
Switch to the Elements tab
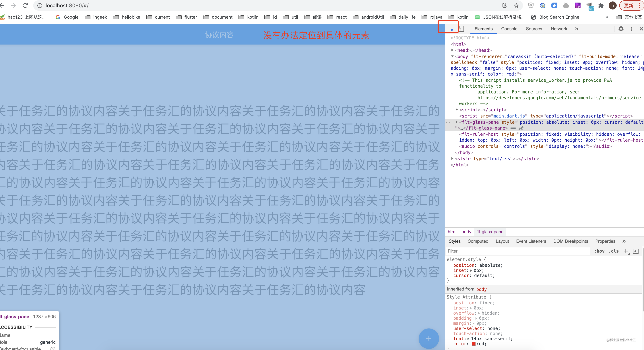coord(484,29)
